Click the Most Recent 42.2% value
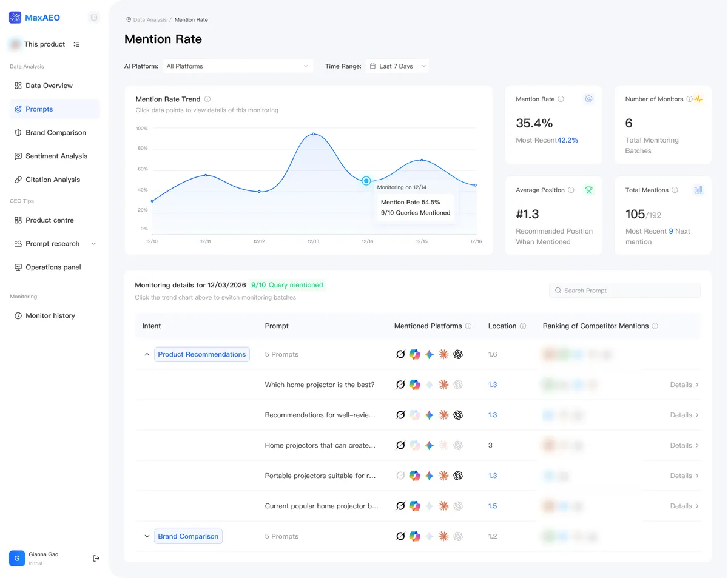 (x=568, y=140)
